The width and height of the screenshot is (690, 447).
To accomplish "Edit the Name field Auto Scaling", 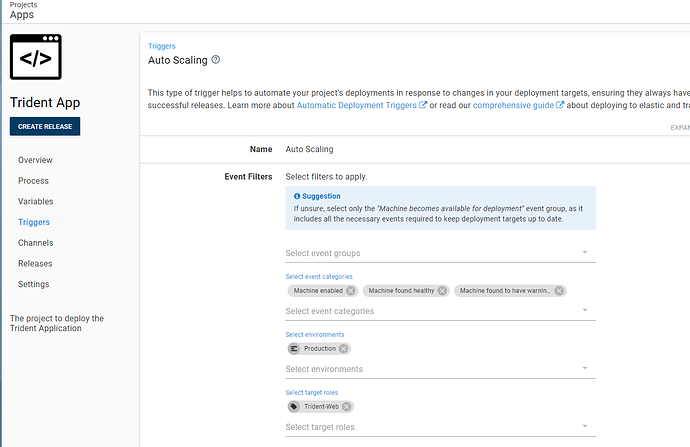I will 309,149.
